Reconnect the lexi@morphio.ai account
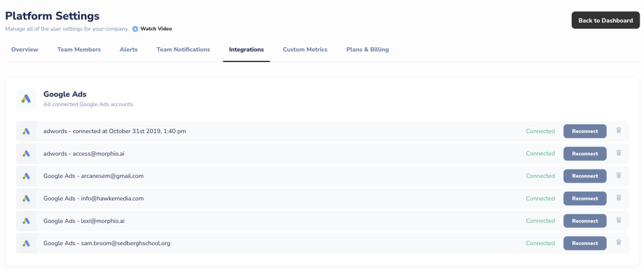The width and height of the screenshot is (644, 272). (x=585, y=220)
